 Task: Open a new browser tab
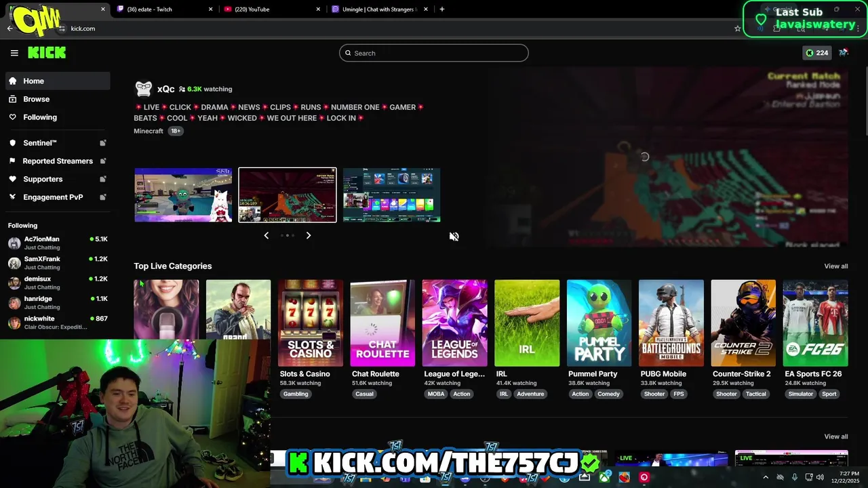click(x=442, y=9)
